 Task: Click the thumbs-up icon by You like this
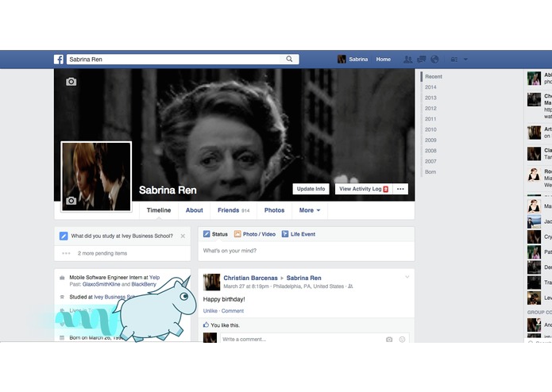coord(207,325)
